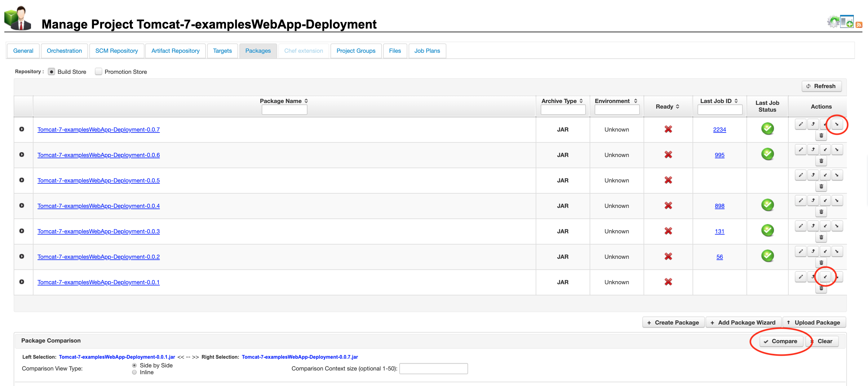The height and width of the screenshot is (386, 868).
Task: Expand row for Tomcat-7-examplesWebApp-Deployment-0.0.7
Action: [22, 129]
